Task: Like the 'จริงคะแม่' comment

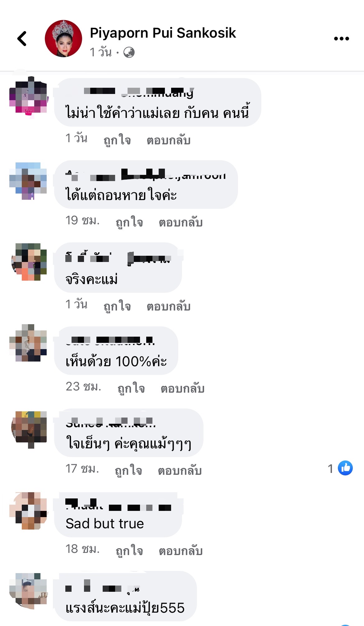Action: click(117, 306)
